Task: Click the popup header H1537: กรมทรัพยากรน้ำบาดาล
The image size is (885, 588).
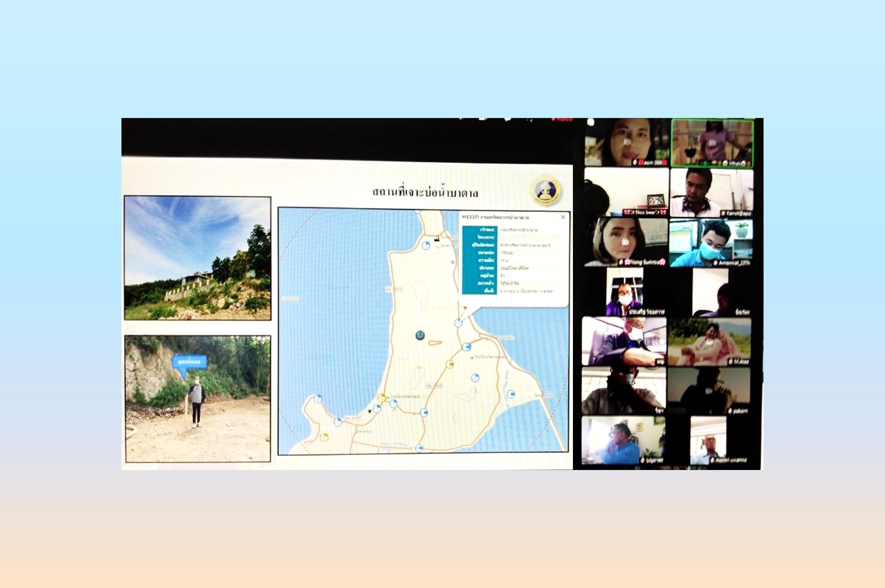Action: click(495, 217)
